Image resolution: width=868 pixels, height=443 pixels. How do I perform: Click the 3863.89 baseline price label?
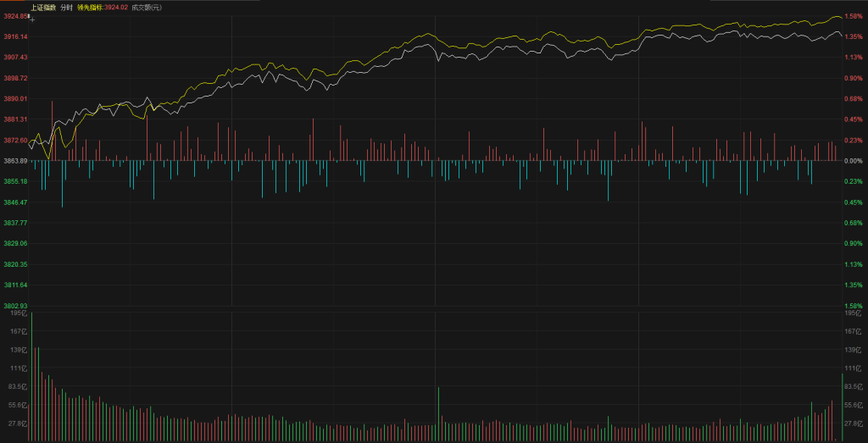(15, 161)
